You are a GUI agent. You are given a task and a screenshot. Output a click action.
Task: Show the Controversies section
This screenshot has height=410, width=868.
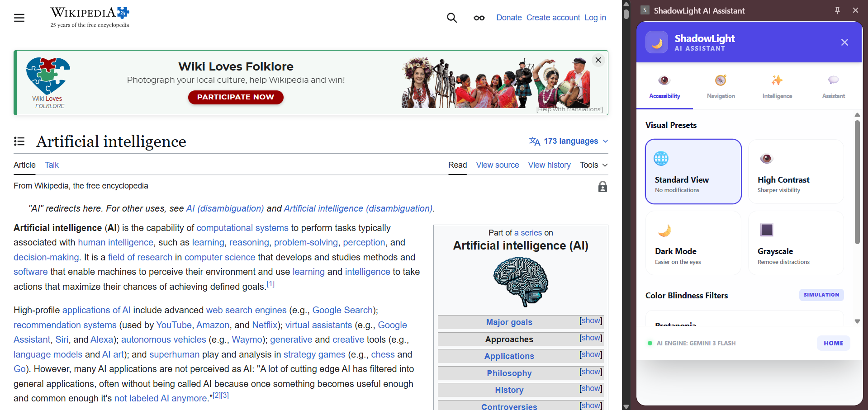coord(591,405)
